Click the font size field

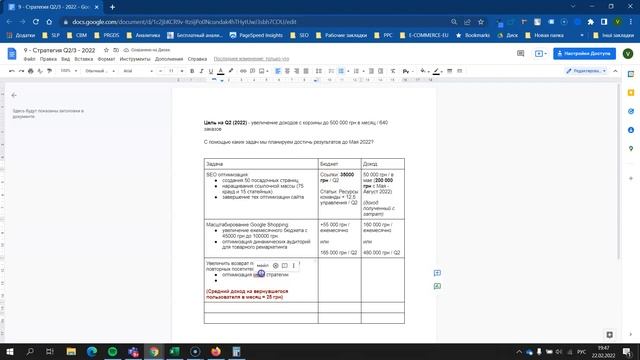(171, 71)
